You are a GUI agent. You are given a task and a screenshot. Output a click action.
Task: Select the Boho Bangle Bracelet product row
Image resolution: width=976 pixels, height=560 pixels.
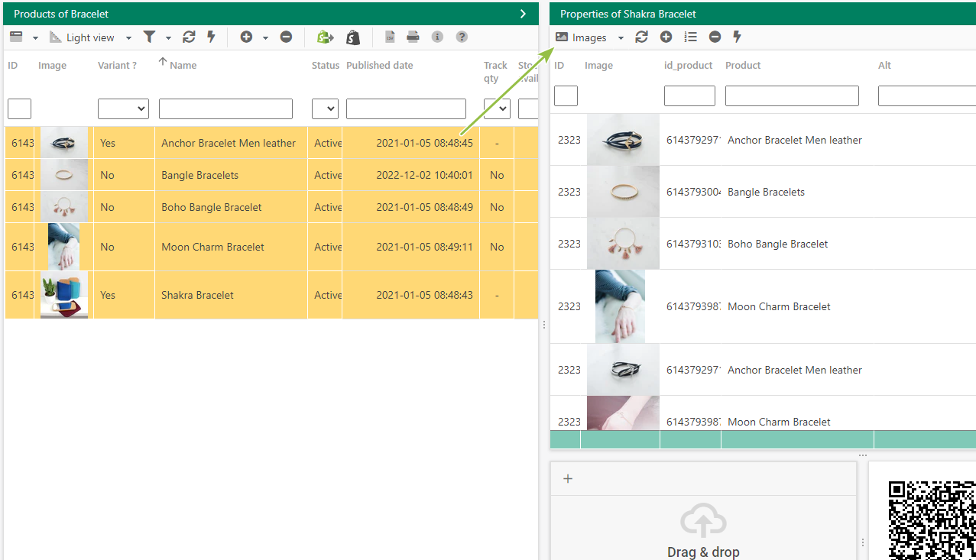[271, 207]
